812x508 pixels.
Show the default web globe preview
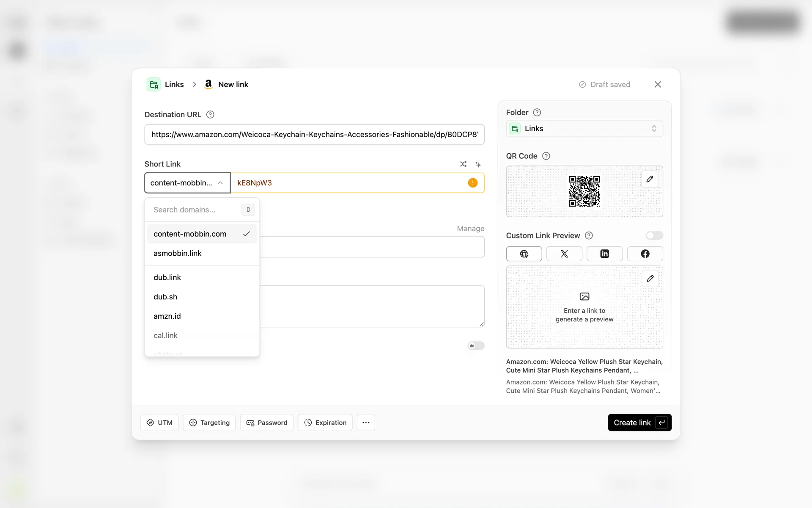coord(524,254)
